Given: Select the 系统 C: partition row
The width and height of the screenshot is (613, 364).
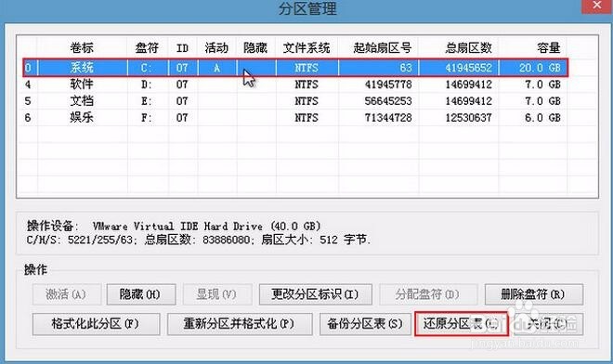Looking at the screenshot, I should 295,68.
